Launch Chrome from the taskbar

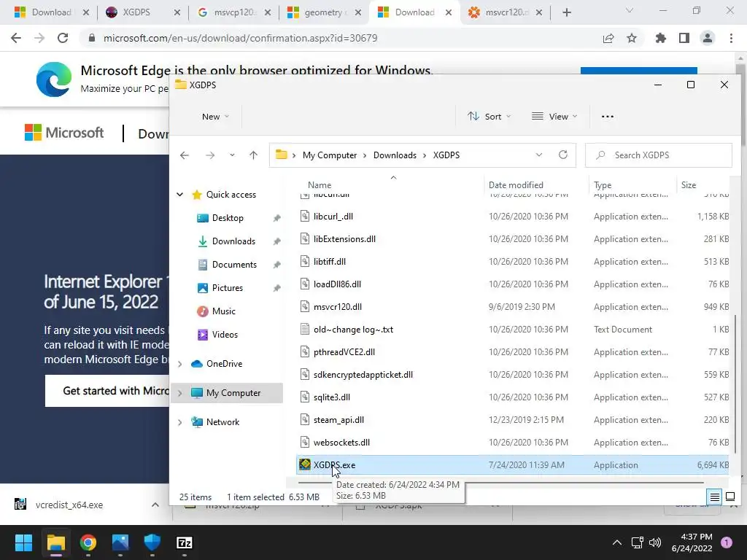(88, 542)
